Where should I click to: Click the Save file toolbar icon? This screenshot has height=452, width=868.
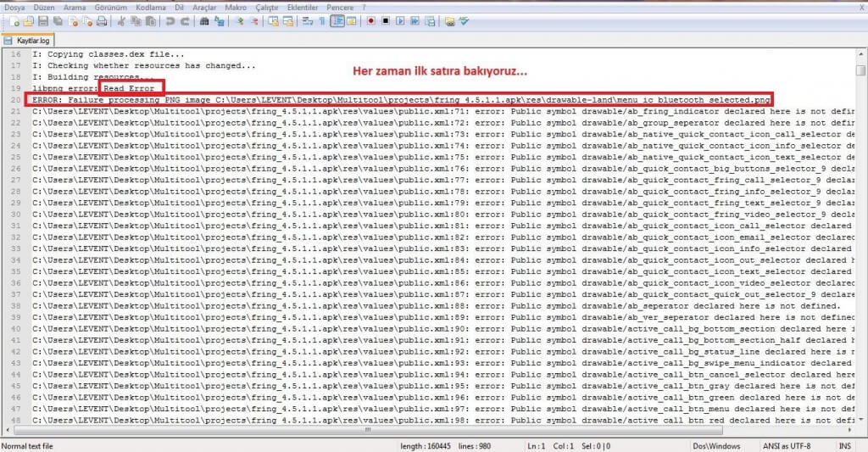[x=42, y=21]
